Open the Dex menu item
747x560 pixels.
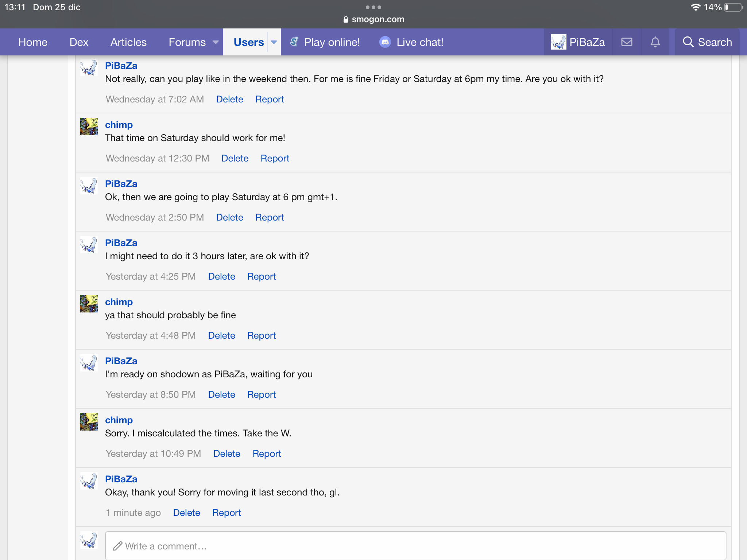tap(79, 42)
